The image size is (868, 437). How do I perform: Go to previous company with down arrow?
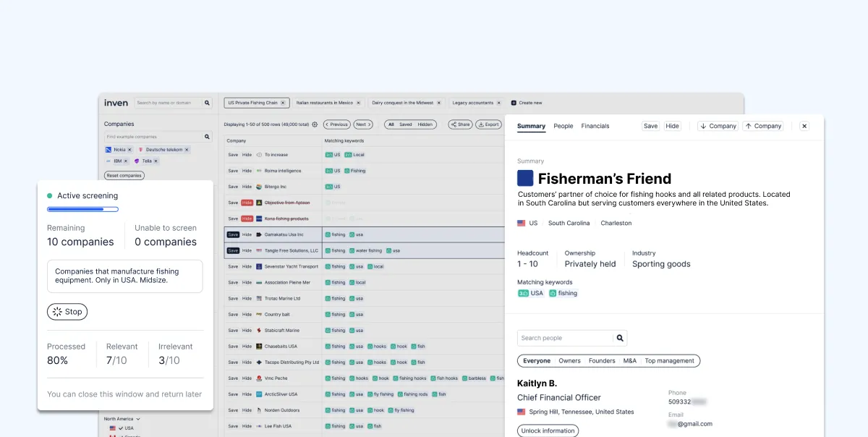(718, 126)
